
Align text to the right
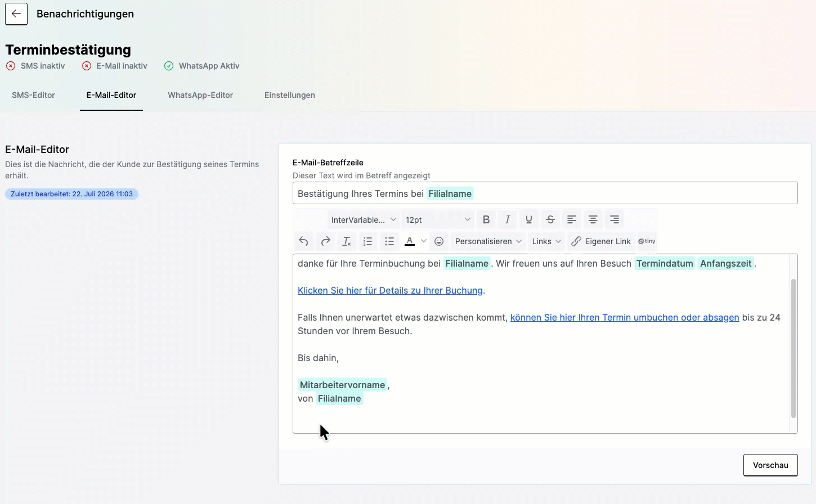[x=615, y=219]
